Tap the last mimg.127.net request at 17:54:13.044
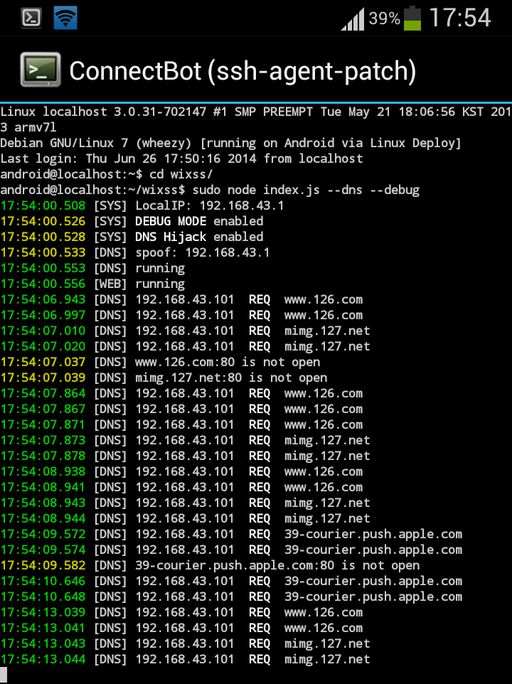Viewport: 512px width, 684px height. click(x=185, y=659)
